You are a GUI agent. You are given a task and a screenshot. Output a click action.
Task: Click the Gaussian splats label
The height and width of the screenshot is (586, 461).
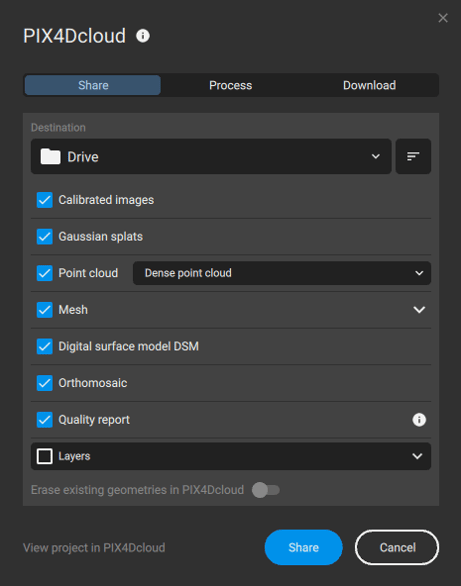click(x=100, y=237)
